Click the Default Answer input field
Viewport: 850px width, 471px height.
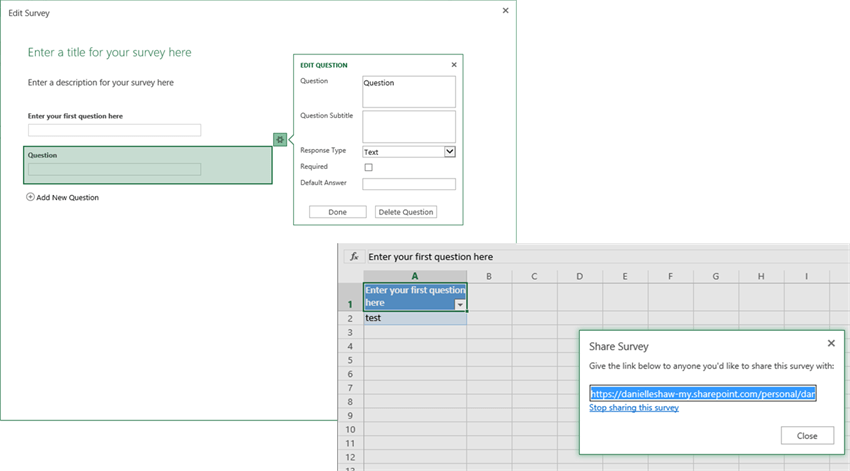coord(408,184)
